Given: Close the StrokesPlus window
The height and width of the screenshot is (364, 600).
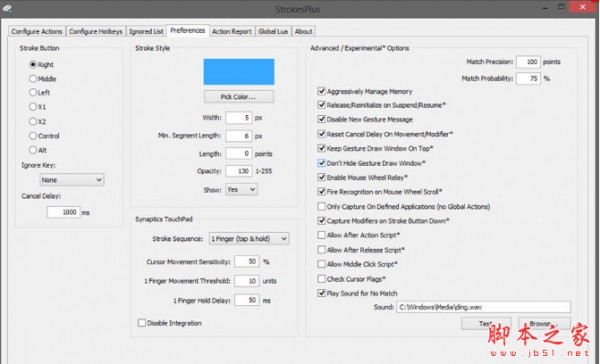Looking at the screenshot, I should [583, 7].
